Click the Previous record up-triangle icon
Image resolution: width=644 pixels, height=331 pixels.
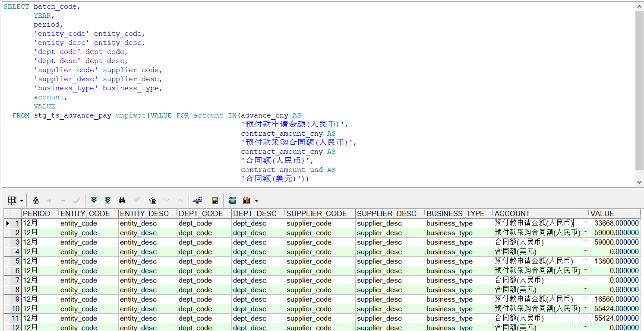[x=180, y=201]
